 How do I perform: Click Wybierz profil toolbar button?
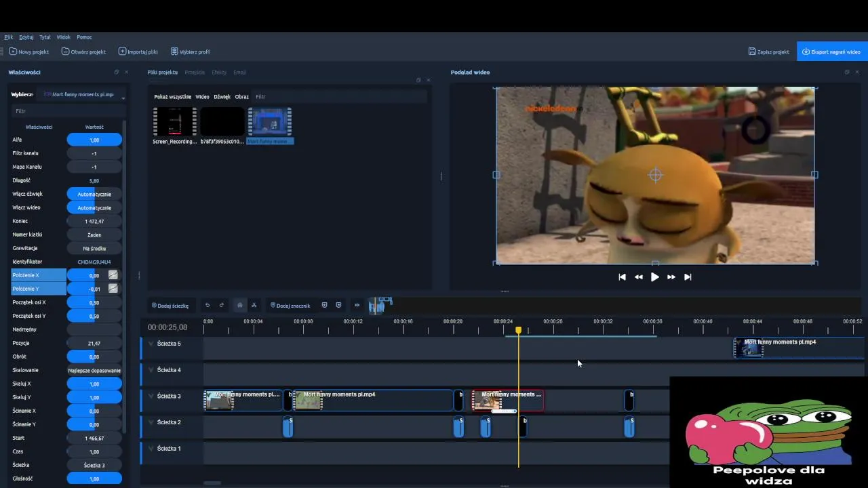click(x=191, y=52)
